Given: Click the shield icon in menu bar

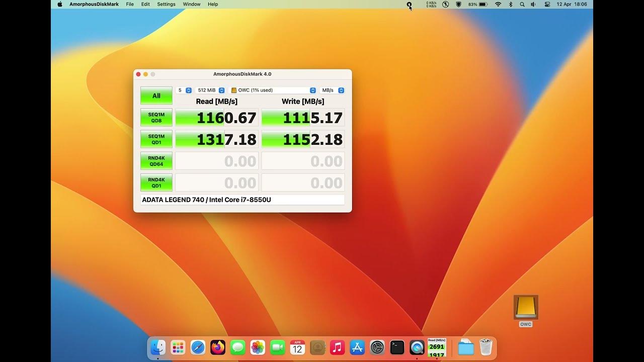Looking at the screenshot, I should pos(458,4).
